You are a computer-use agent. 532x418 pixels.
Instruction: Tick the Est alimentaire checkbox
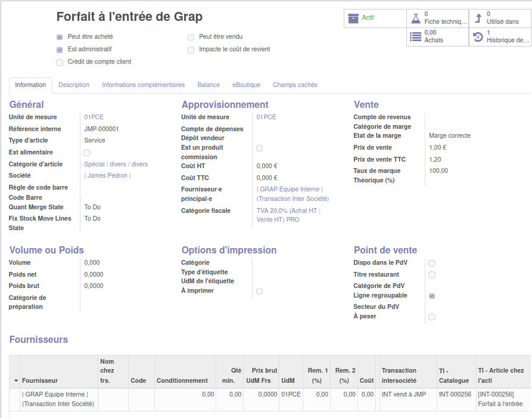[x=87, y=153]
